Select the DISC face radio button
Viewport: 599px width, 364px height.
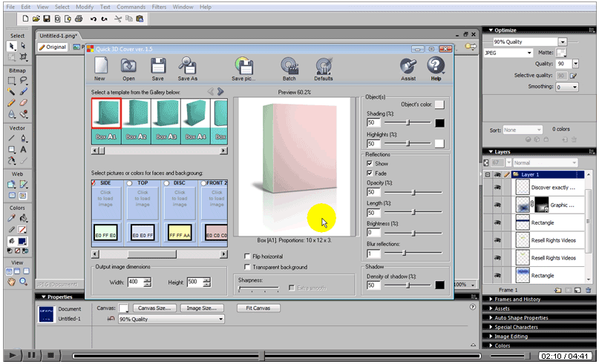[x=166, y=183]
